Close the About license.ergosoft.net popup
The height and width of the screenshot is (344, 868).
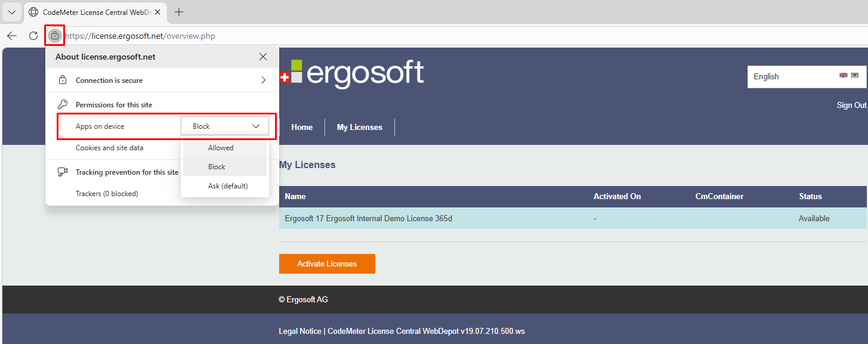[263, 57]
